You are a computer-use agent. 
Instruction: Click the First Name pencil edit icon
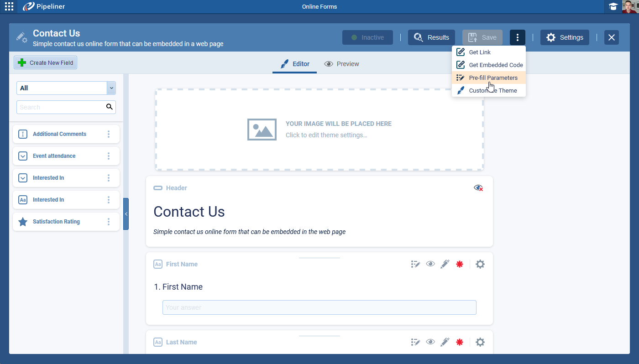point(445,264)
